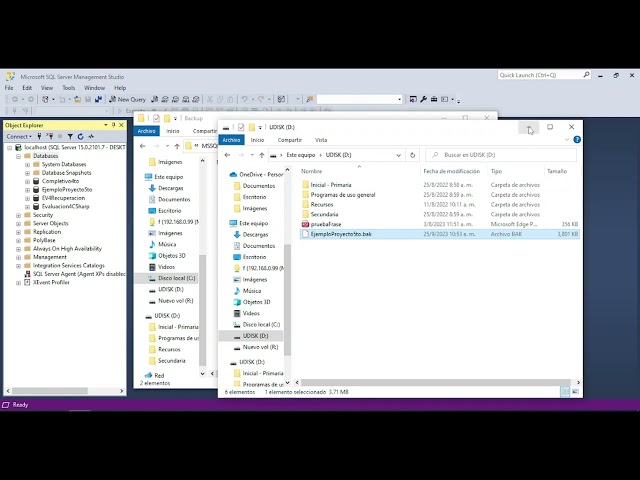This screenshot has width=640, height=480.
Task: Expand the Management node
Action: (18, 257)
